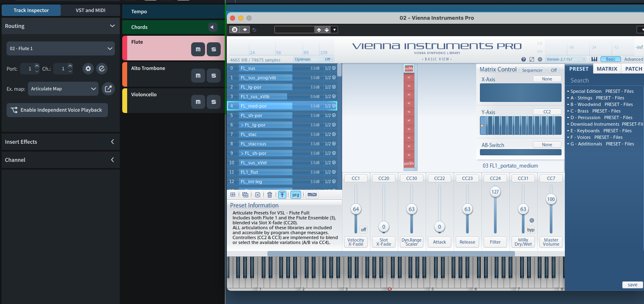Toggle the Velocity X-Fade off switch

point(363,230)
